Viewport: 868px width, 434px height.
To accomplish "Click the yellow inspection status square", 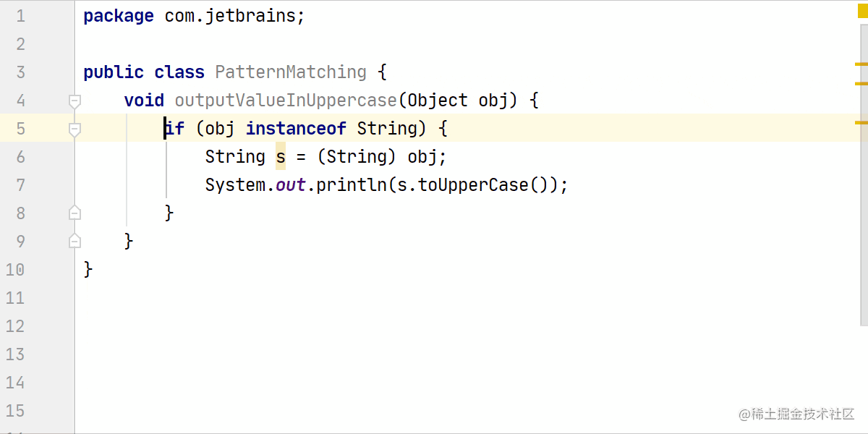I will pos(862,11).
